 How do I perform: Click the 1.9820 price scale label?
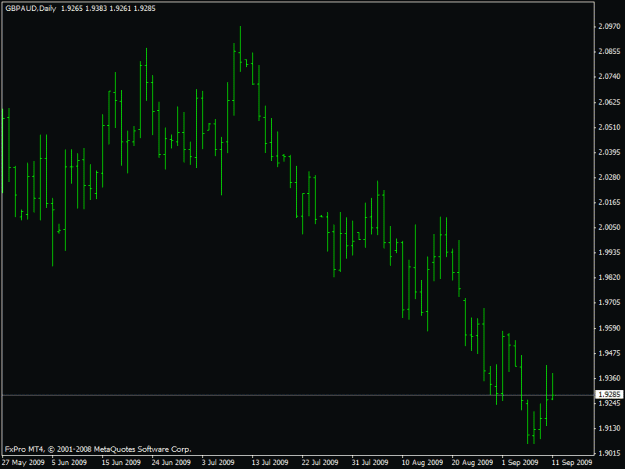609,277
